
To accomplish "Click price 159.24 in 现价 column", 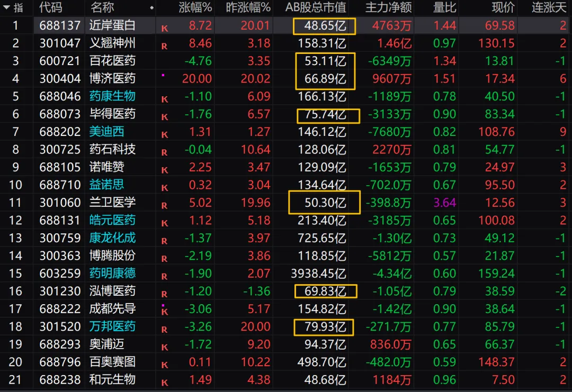I will (496, 274).
